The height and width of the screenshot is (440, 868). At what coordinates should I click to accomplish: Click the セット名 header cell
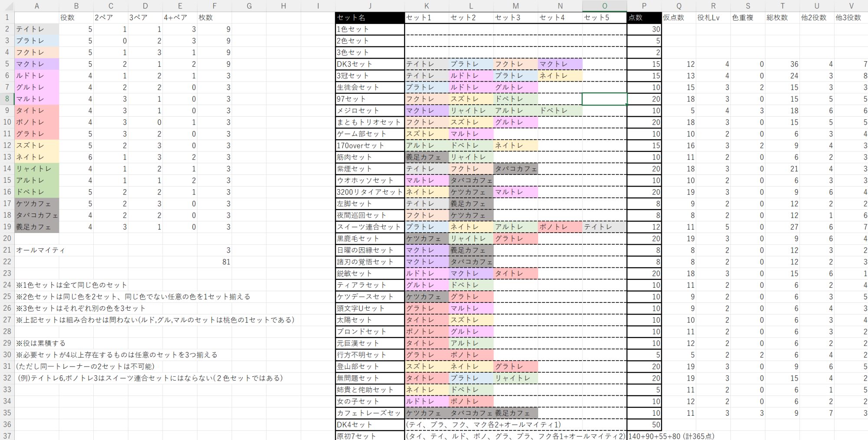tap(370, 18)
